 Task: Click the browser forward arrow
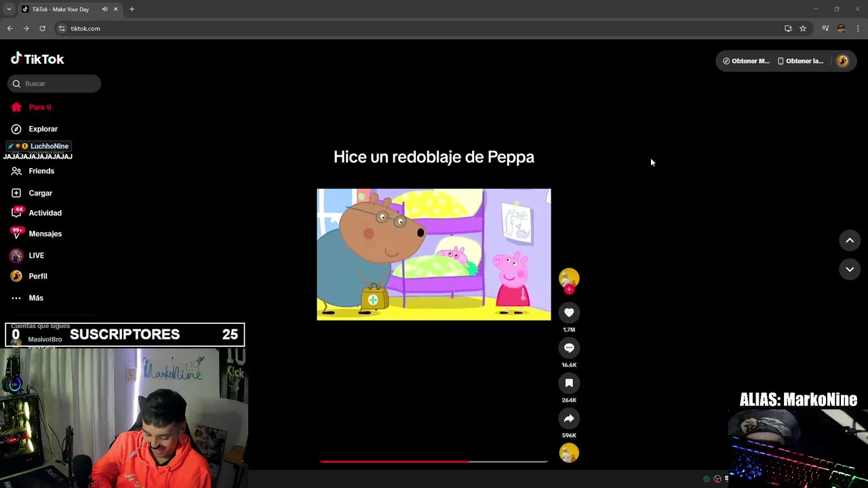tap(26, 28)
